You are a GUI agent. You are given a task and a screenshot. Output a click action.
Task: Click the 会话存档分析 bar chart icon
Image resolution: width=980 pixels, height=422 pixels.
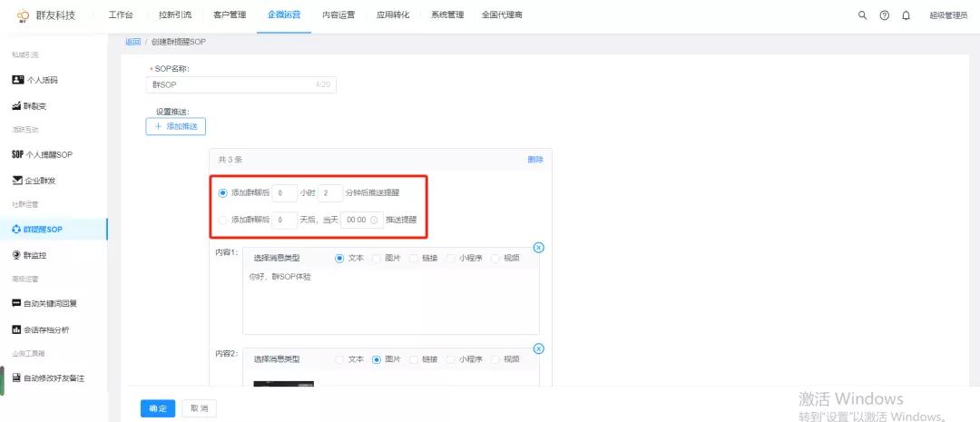pyautogui.click(x=17, y=329)
